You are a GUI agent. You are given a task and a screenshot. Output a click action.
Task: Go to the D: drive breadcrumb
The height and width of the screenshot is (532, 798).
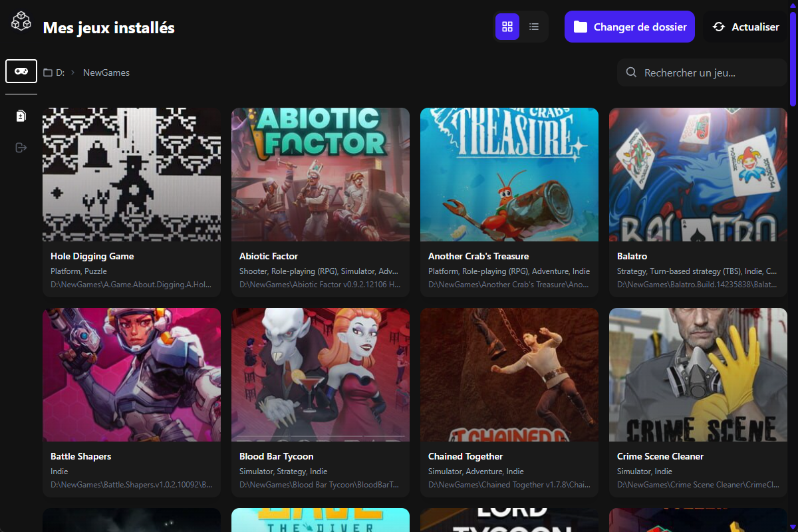coord(60,72)
